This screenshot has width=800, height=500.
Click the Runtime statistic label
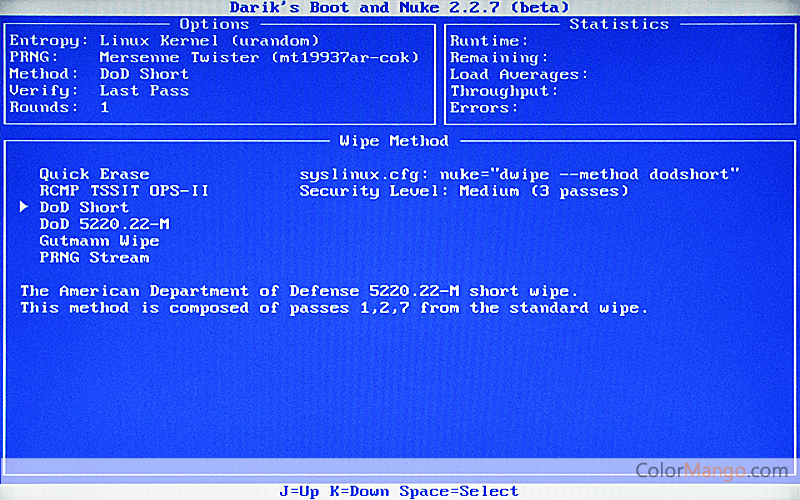pyautogui.click(x=489, y=41)
